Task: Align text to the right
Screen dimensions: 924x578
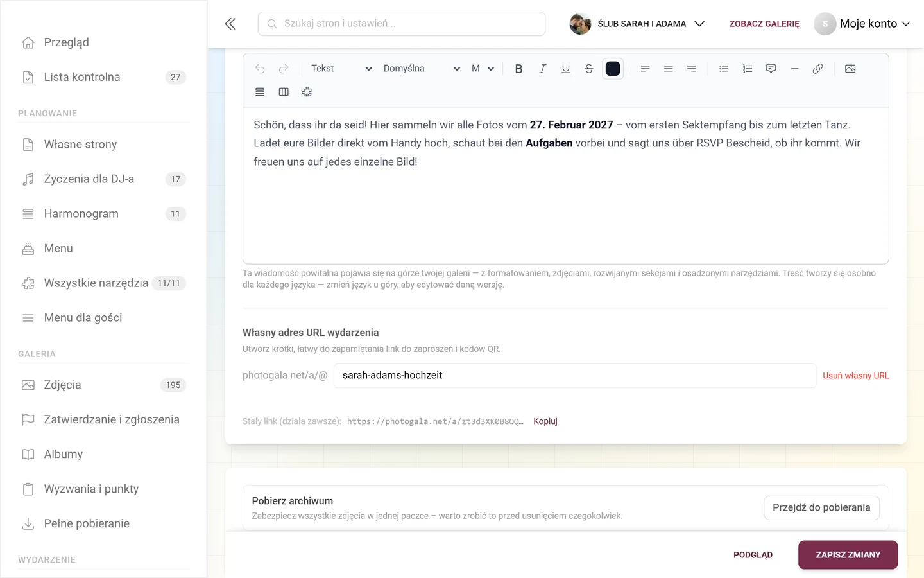Action: pyautogui.click(x=691, y=69)
